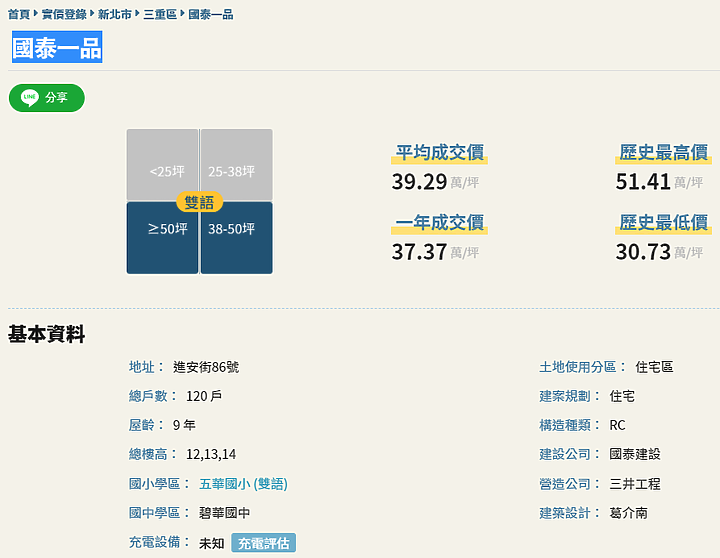The width and height of the screenshot is (720, 558).
Task: Click 120 戶 total households value
Action: click(x=204, y=396)
